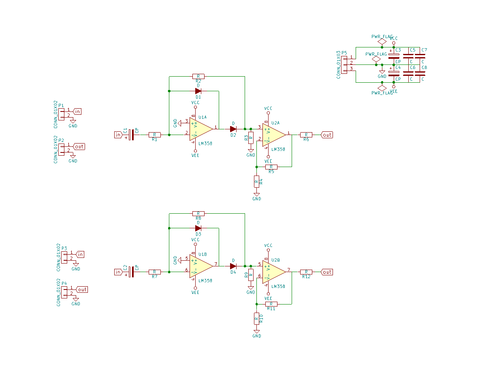The width and height of the screenshot is (480, 371).
Task: Click diode D3 above U1B
Action: [198, 228]
